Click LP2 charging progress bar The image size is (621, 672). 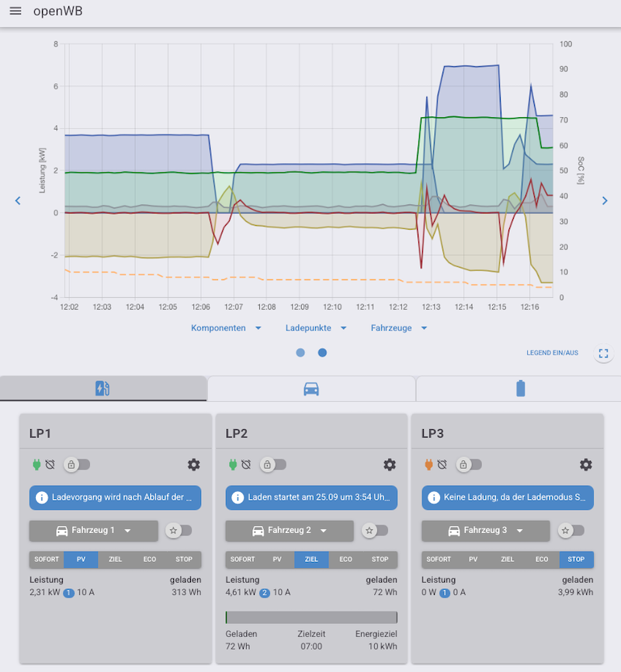click(311, 617)
